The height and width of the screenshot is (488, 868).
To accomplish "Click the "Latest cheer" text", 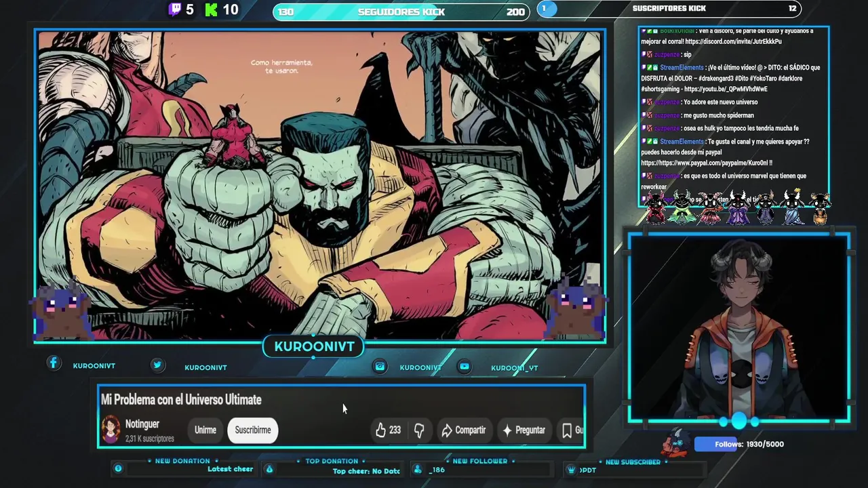I will [x=230, y=469].
